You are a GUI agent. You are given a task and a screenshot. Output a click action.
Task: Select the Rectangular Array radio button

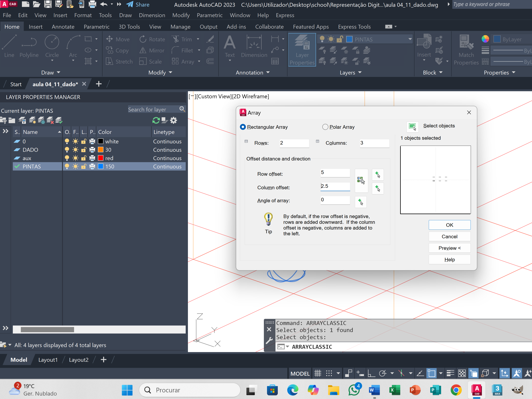point(243,127)
